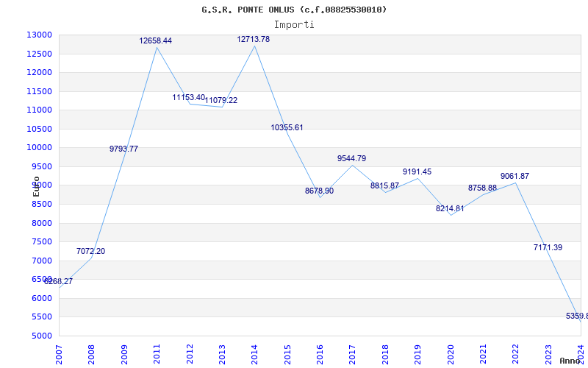
Task: Click the value 7072.20
Action: pyautogui.click(x=90, y=251)
